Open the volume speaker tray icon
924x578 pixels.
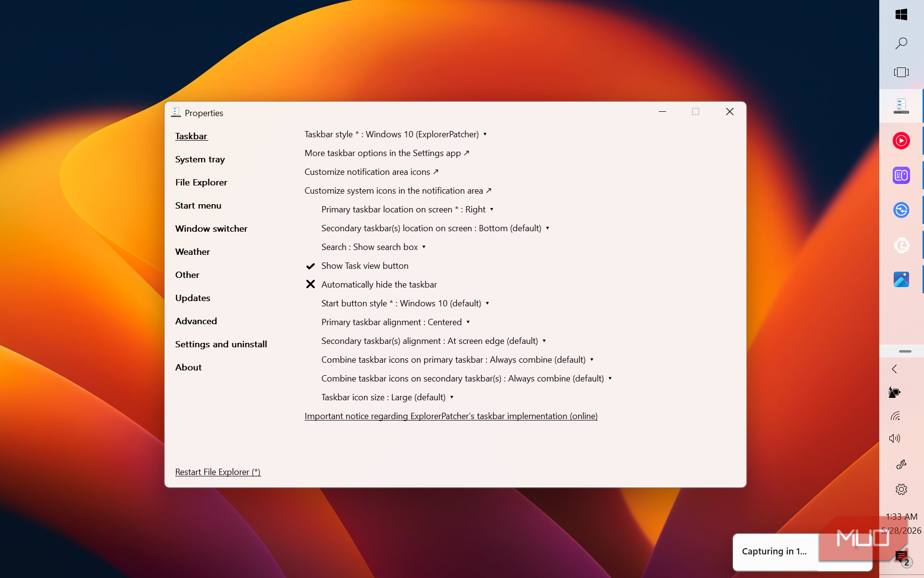[x=895, y=438]
